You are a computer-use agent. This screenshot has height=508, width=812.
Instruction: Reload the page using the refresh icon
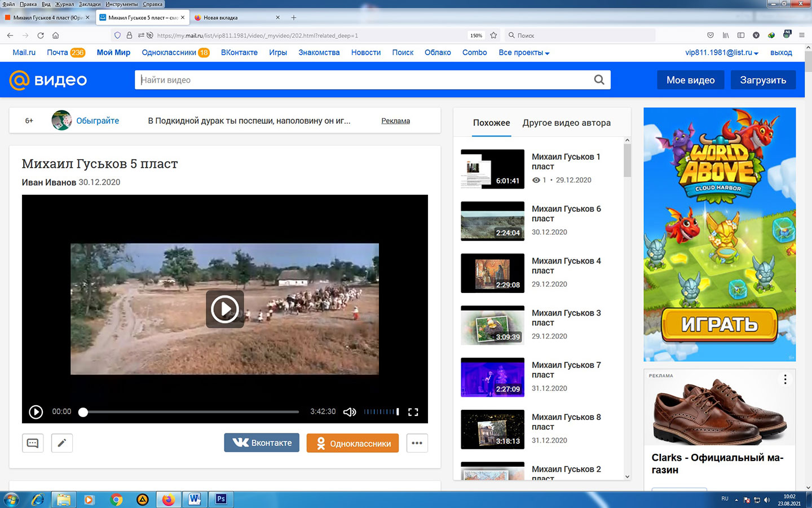click(x=41, y=35)
